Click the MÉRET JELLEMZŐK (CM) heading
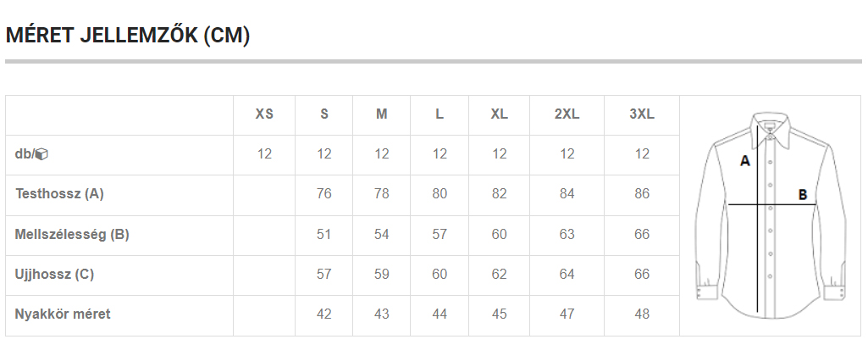 128,36
